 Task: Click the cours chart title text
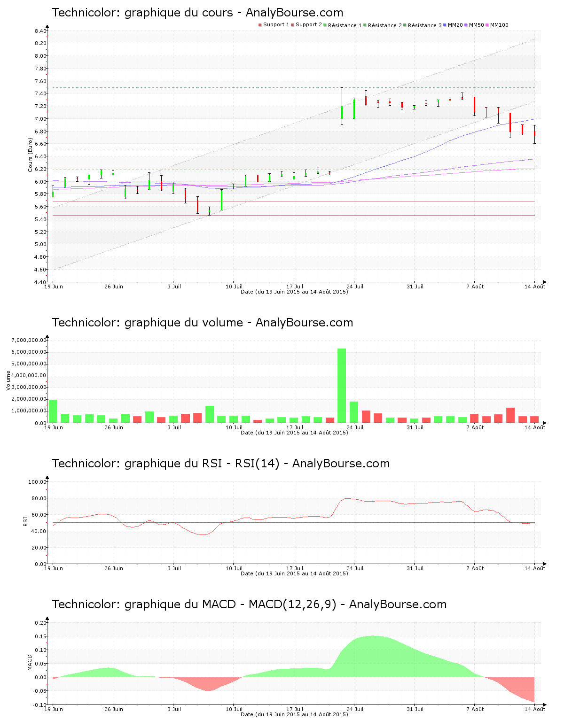197,13
